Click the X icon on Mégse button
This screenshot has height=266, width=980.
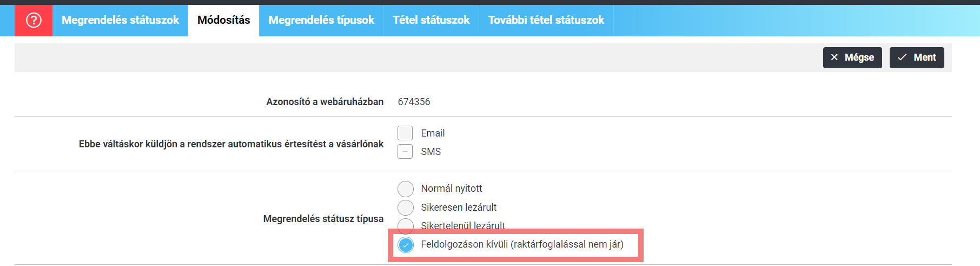click(835, 57)
